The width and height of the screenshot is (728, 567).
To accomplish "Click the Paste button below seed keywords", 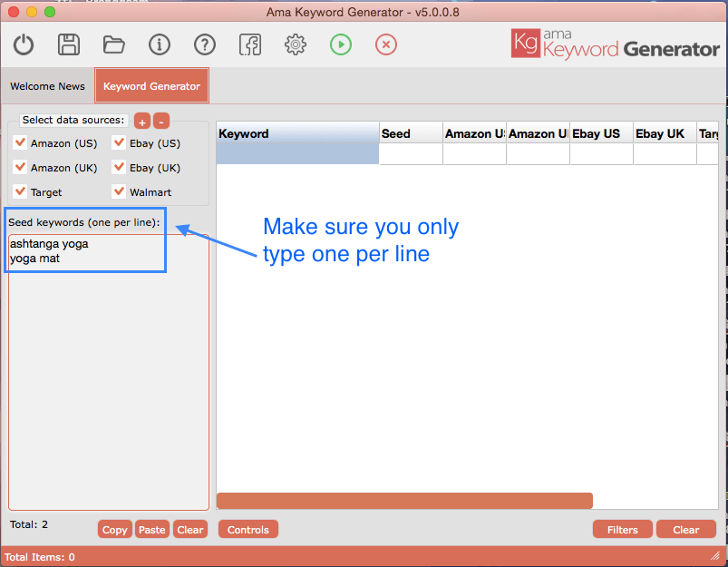I will [151, 530].
